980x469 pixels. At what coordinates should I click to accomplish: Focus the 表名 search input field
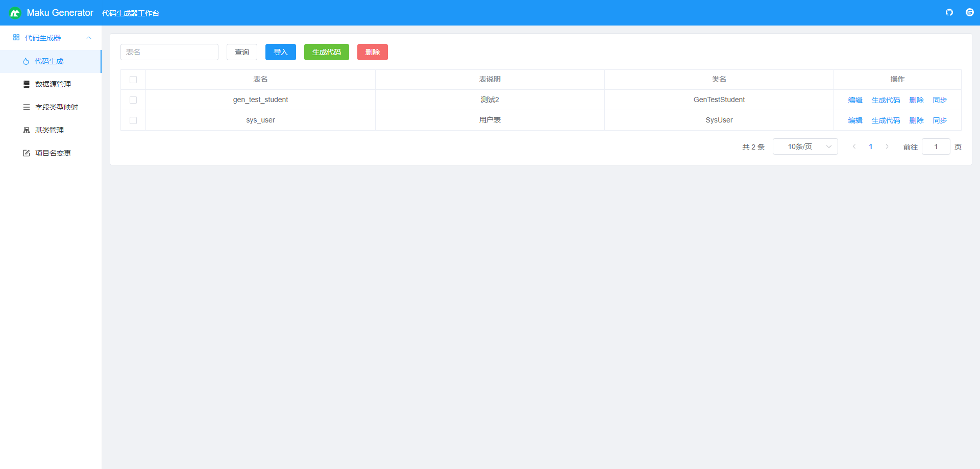click(169, 52)
